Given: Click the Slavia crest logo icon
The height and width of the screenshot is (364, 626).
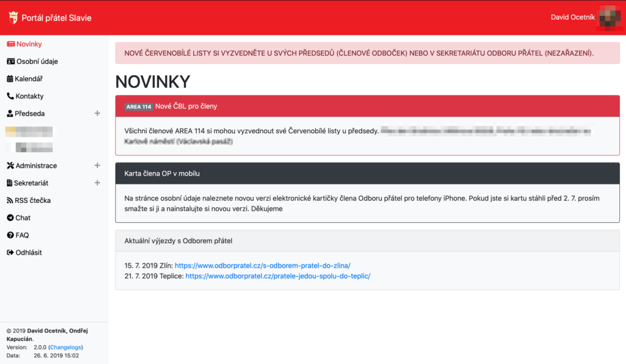Looking at the screenshot, I should point(13,18).
